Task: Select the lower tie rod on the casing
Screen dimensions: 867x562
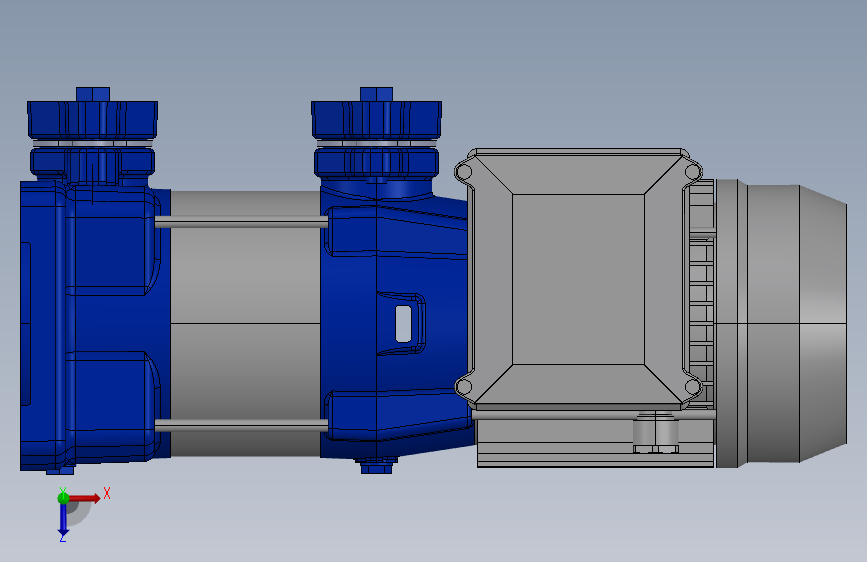Action: coord(241,425)
